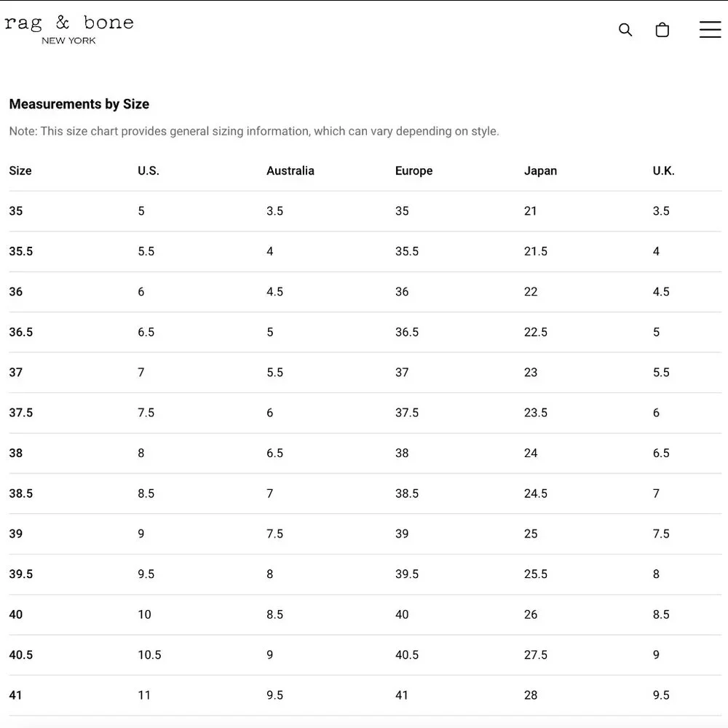This screenshot has height=728, width=728.
Task: Click the size 36.5 row label
Action: tap(21, 332)
